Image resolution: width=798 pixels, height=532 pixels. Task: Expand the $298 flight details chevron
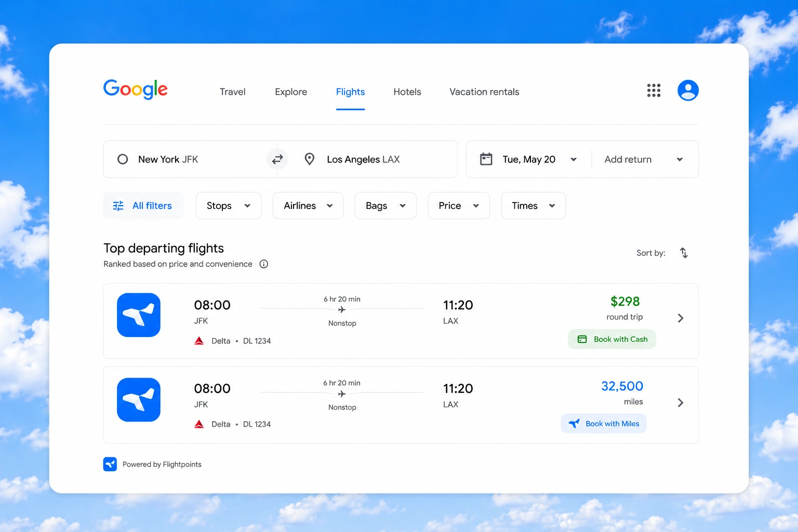(x=681, y=318)
